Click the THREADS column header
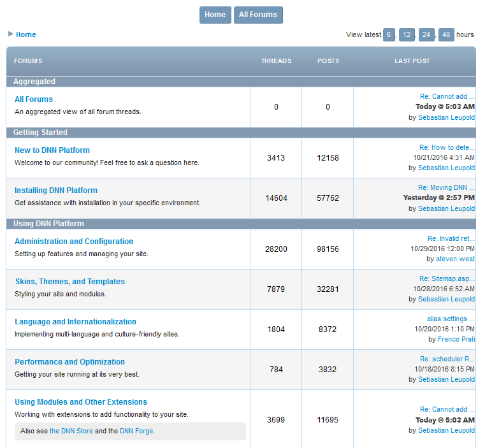This screenshot has width=485, height=448. click(x=276, y=61)
